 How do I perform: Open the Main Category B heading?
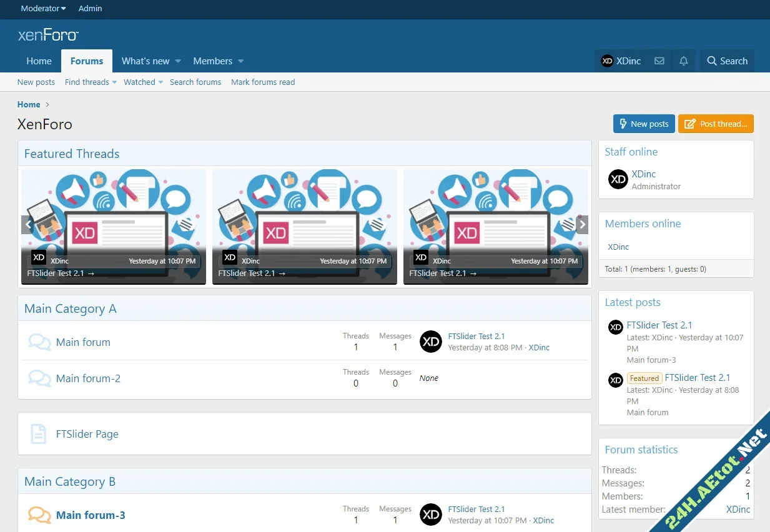pyautogui.click(x=70, y=481)
